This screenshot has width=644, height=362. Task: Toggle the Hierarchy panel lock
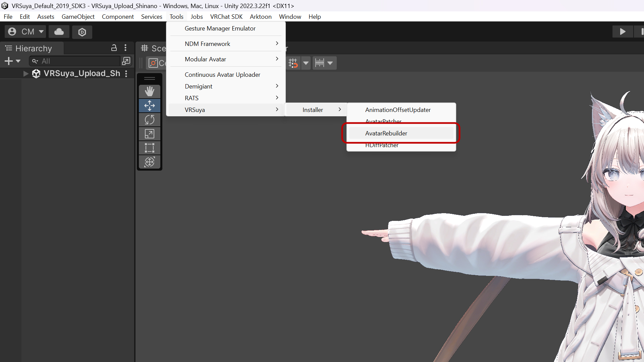pos(114,48)
